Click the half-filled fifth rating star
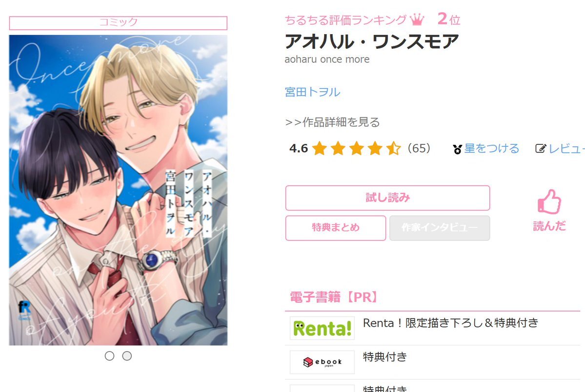Image resolution: width=585 pixels, height=392 pixels. (x=393, y=148)
